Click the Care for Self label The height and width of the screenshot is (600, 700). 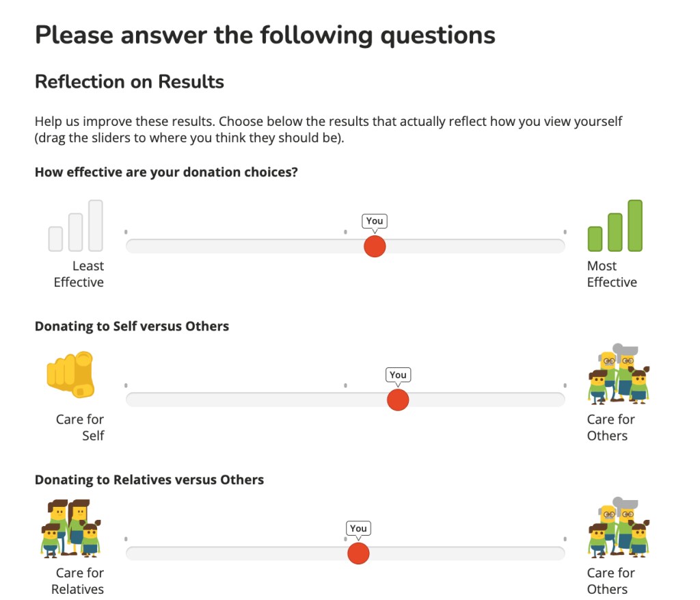81,428
